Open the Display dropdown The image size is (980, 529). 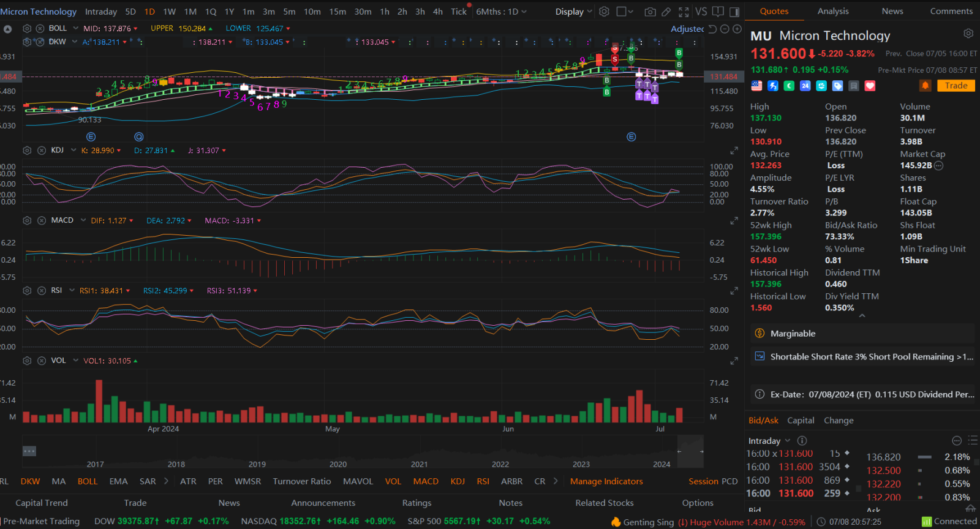click(574, 12)
